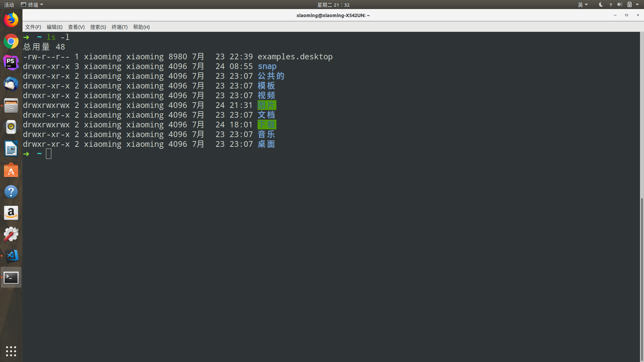
Task: Click the timestamp 21:31
Action: [x=241, y=105]
